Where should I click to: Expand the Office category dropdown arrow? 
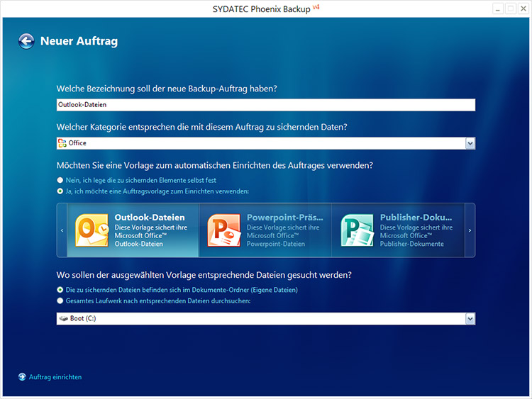(x=470, y=143)
